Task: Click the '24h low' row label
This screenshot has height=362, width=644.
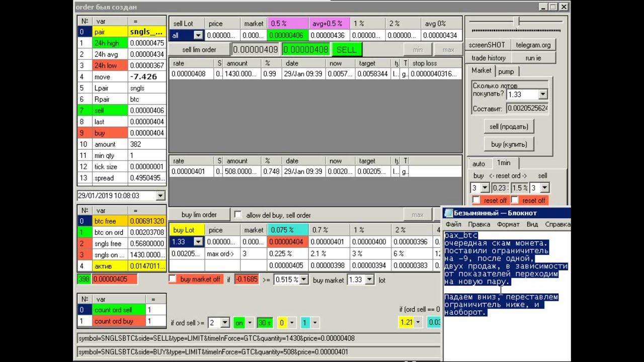Action: click(x=110, y=65)
